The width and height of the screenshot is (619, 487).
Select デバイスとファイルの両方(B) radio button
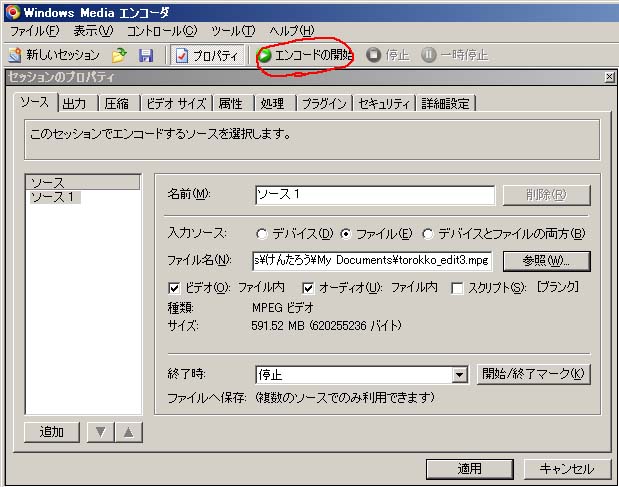(x=428, y=234)
